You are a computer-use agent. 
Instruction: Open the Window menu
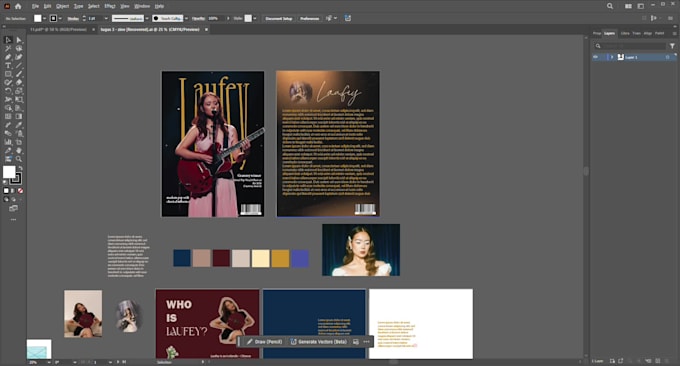click(142, 6)
